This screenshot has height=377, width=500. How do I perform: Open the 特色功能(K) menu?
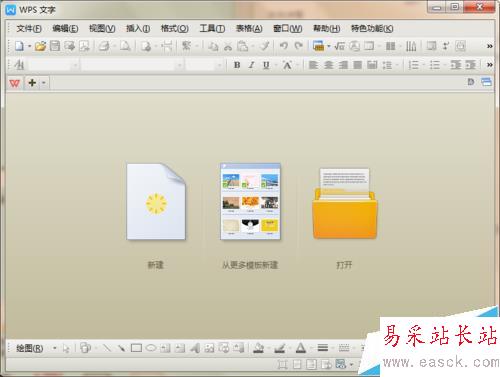(372, 29)
